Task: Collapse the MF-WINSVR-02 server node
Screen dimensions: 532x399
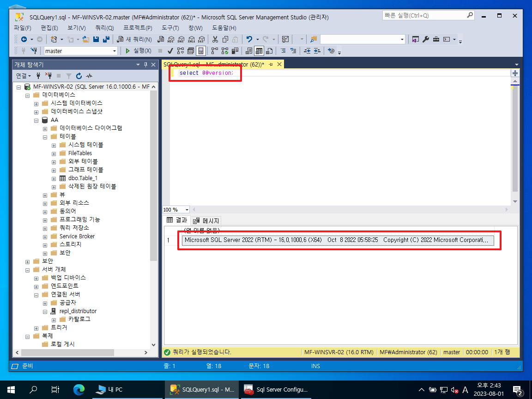Action: pos(18,87)
